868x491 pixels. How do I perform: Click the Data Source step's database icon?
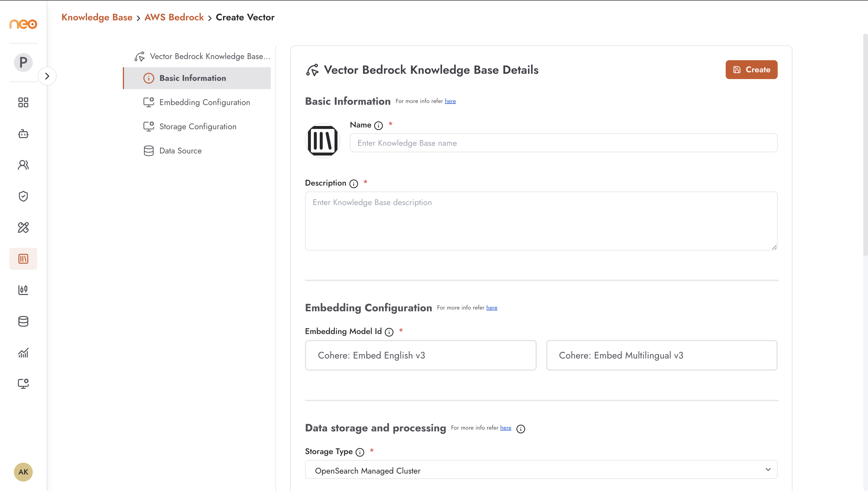click(x=149, y=151)
